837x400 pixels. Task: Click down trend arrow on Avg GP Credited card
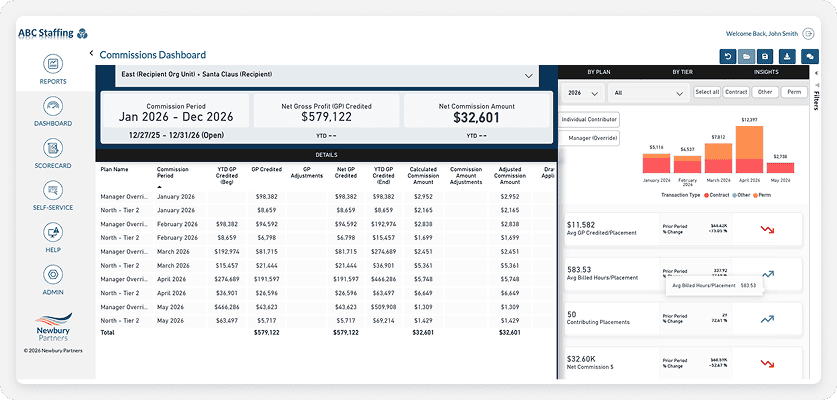[767, 230]
